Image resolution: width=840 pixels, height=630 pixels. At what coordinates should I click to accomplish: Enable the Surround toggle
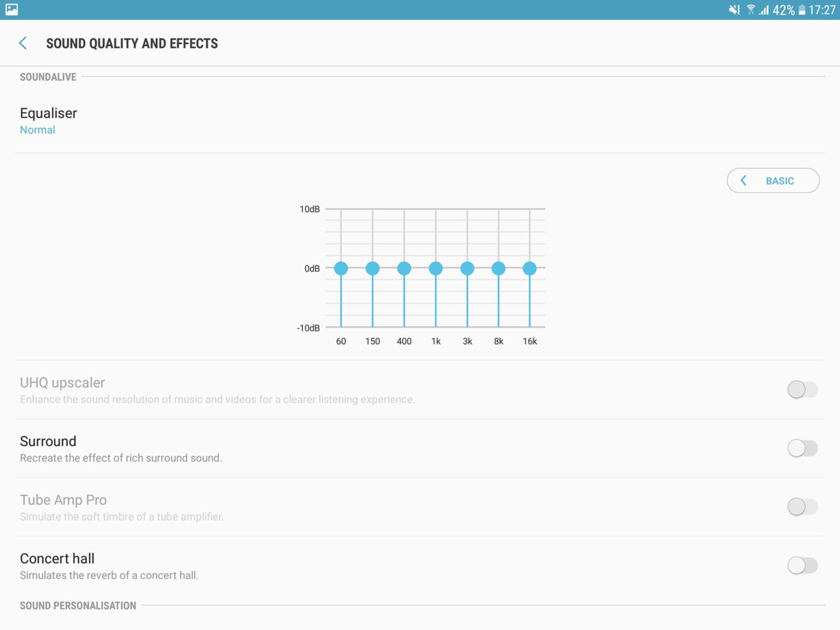click(x=802, y=448)
